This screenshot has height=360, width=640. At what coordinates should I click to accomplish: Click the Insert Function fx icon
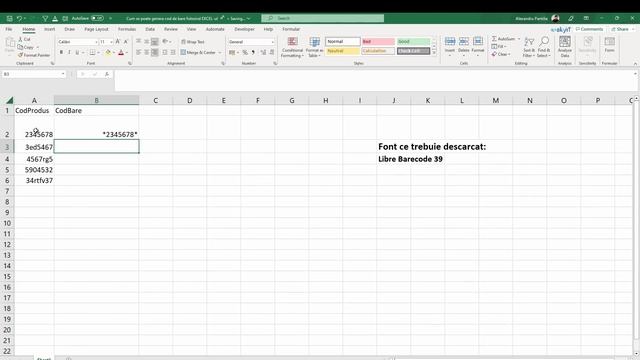(x=107, y=74)
